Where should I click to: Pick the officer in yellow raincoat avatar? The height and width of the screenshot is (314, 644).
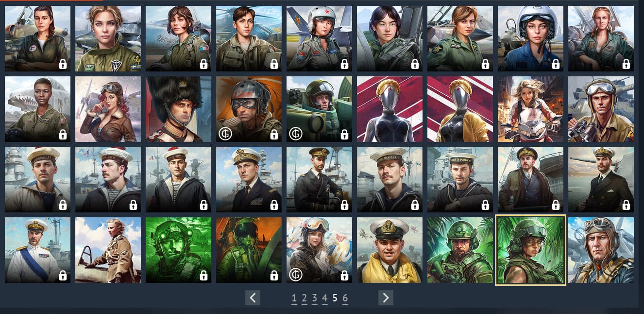coord(390,250)
